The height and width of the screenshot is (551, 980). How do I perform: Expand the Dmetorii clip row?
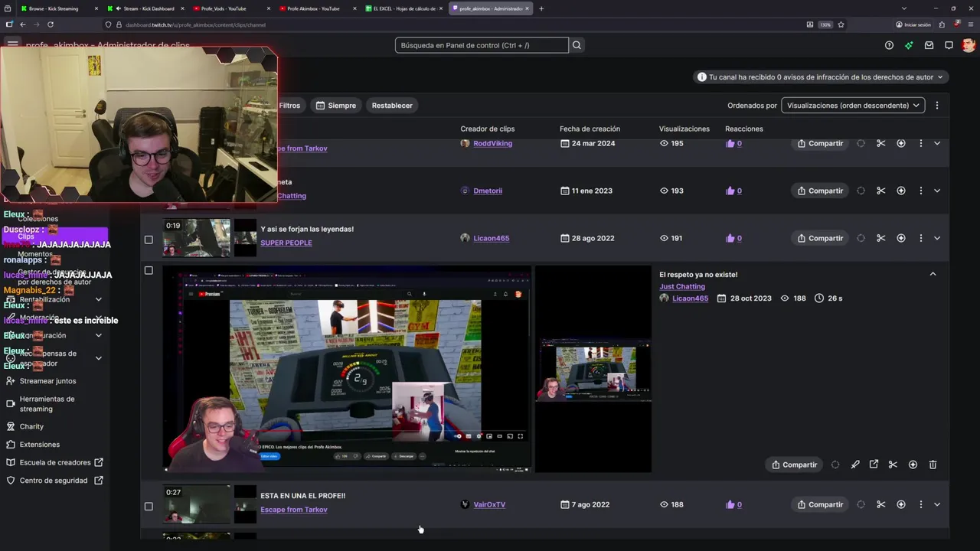click(x=937, y=191)
